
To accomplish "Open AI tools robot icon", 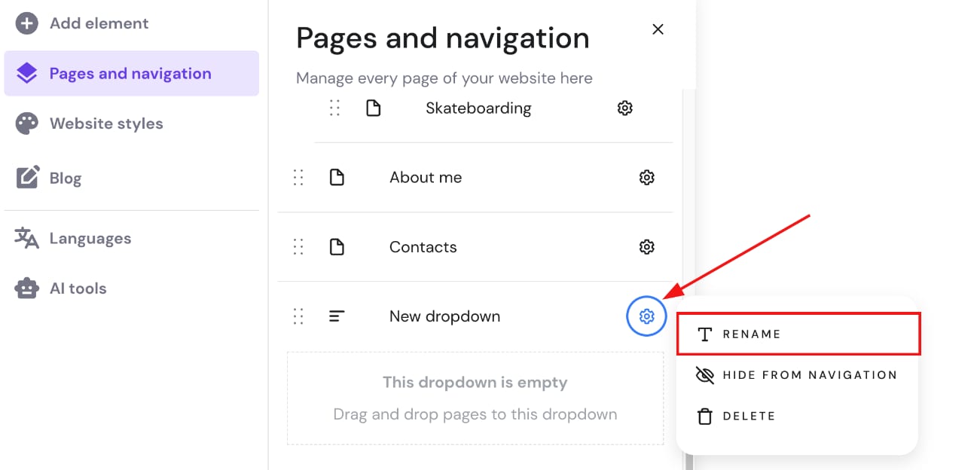I will pos(27,288).
